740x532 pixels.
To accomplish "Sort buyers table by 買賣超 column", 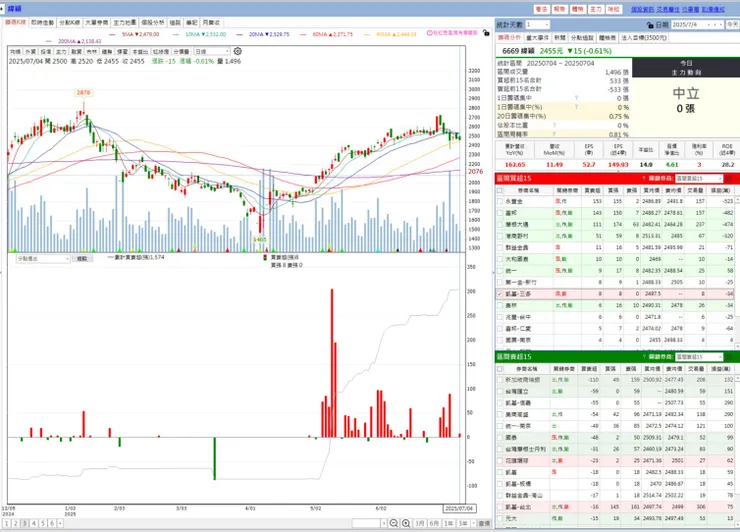I will pos(592,190).
